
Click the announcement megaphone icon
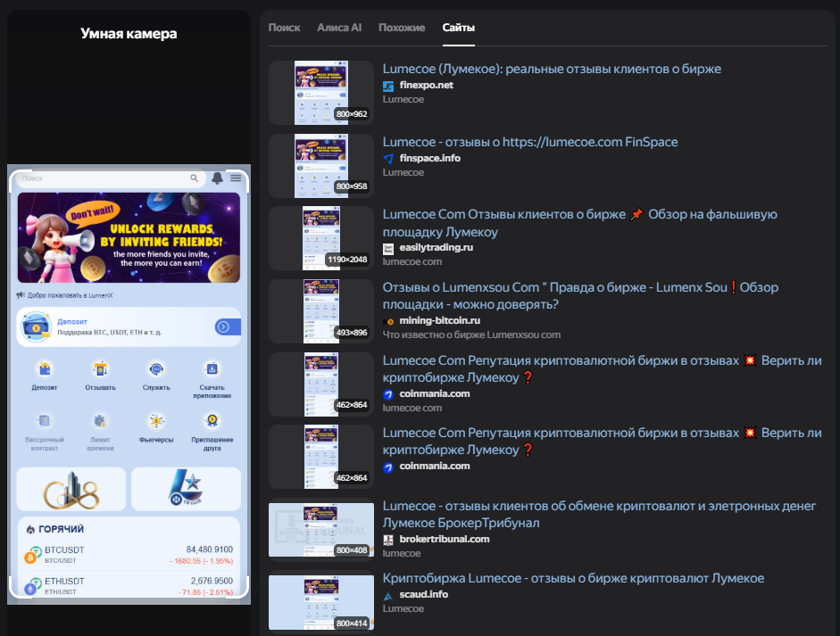pyautogui.click(x=21, y=295)
